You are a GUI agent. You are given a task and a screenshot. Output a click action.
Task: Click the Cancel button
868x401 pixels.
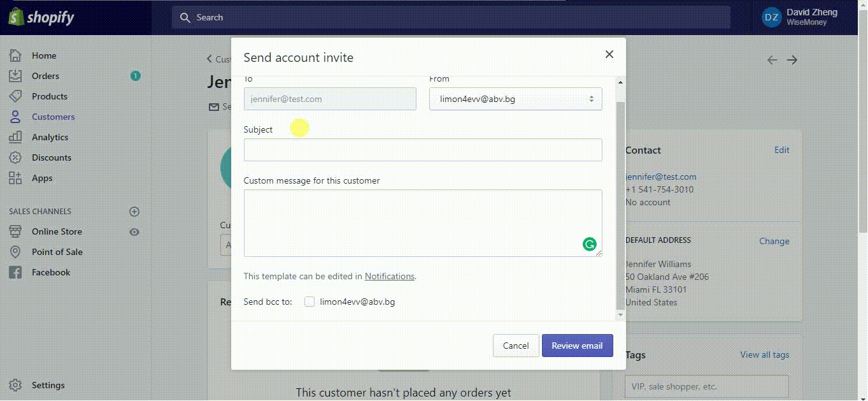click(516, 346)
